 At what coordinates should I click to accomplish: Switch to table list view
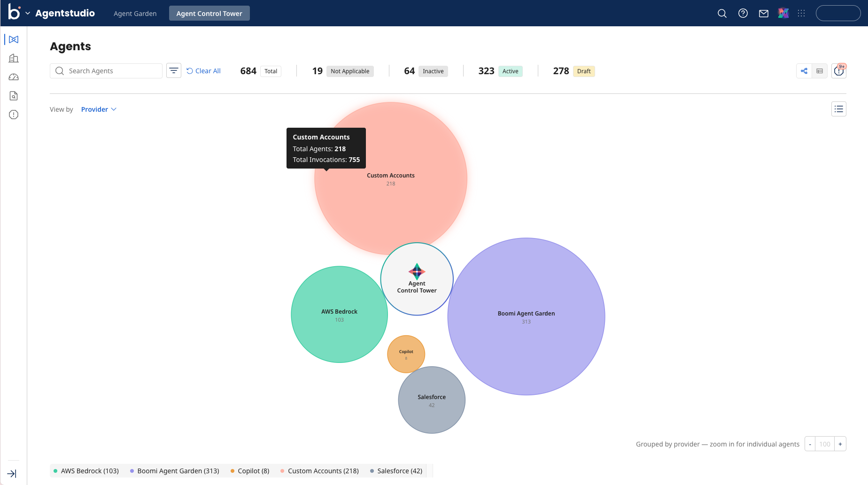pos(820,71)
